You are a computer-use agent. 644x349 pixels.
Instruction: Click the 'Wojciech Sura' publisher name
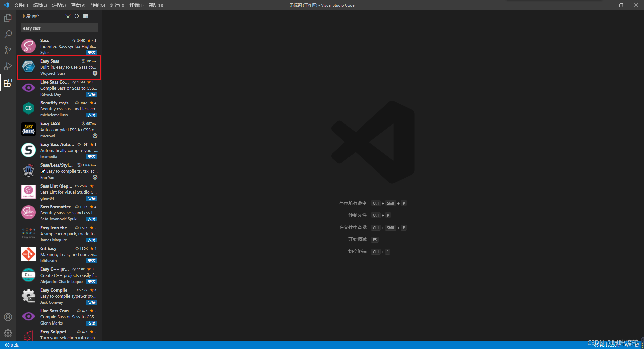point(53,73)
